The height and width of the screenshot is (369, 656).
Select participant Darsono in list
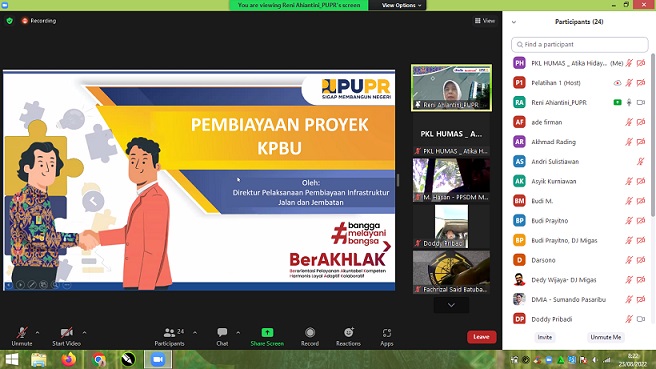click(x=579, y=260)
